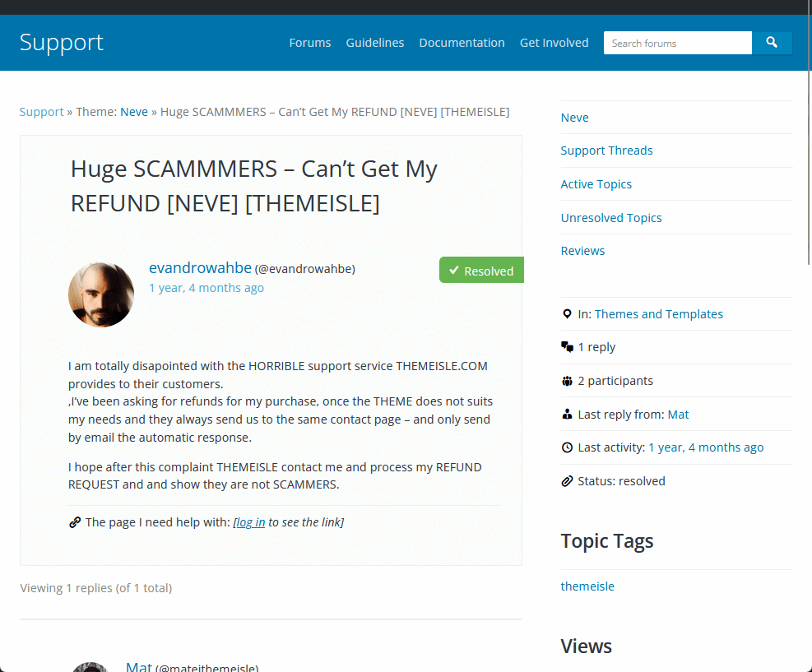Click the 'Status: resolved' text
The height and width of the screenshot is (672, 812).
[x=621, y=481]
